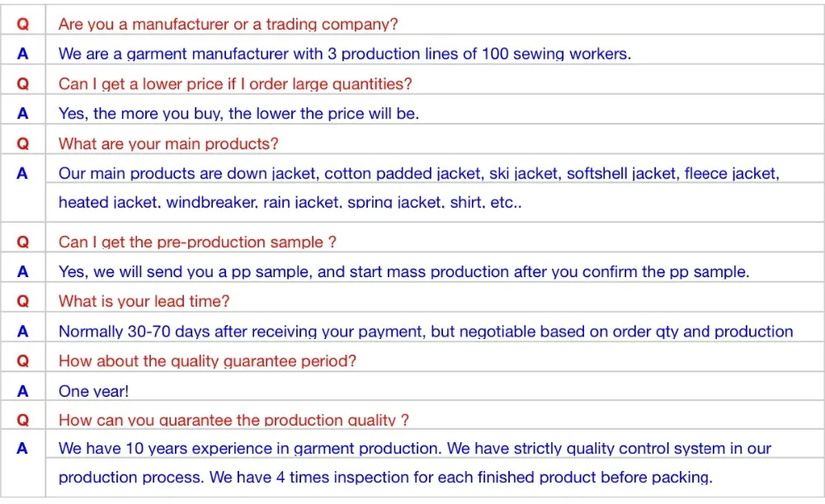The width and height of the screenshot is (825, 504).
Task: Select the 'One year!' answer
Action: point(94,392)
